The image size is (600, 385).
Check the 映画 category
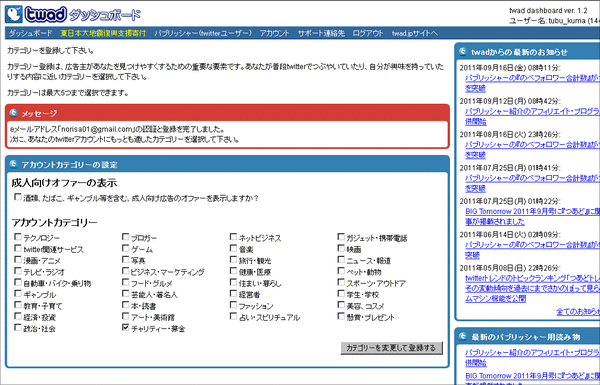[341, 248]
